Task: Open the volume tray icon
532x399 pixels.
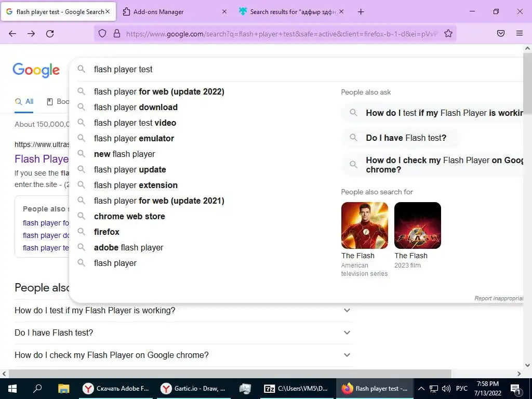Action: coord(446,389)
